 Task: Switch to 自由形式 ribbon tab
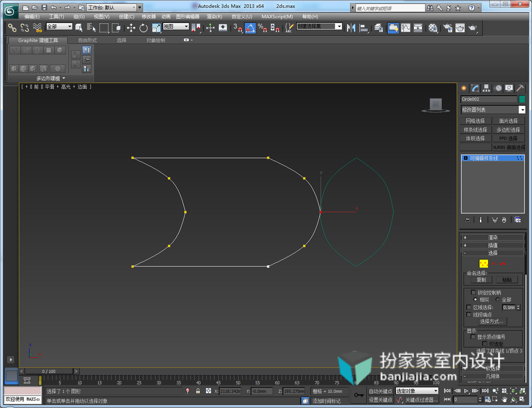[88, 40]
